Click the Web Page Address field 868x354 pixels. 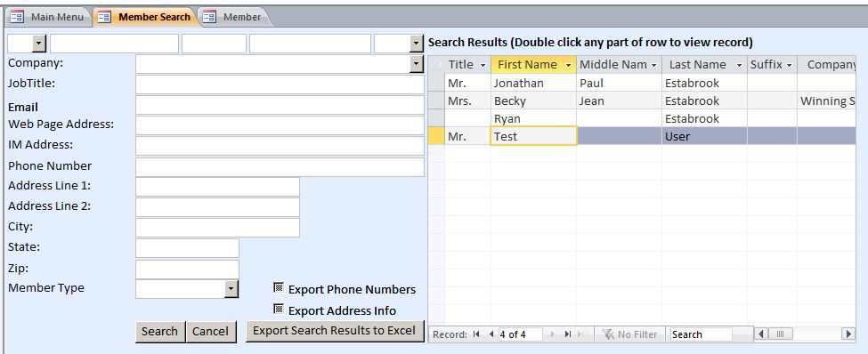(x=280, y=125)
